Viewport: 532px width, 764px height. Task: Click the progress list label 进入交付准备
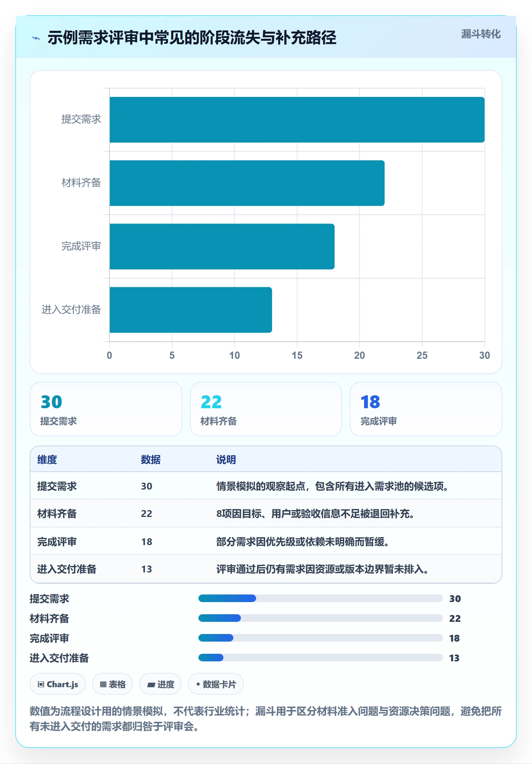click(x=59, y=658)
